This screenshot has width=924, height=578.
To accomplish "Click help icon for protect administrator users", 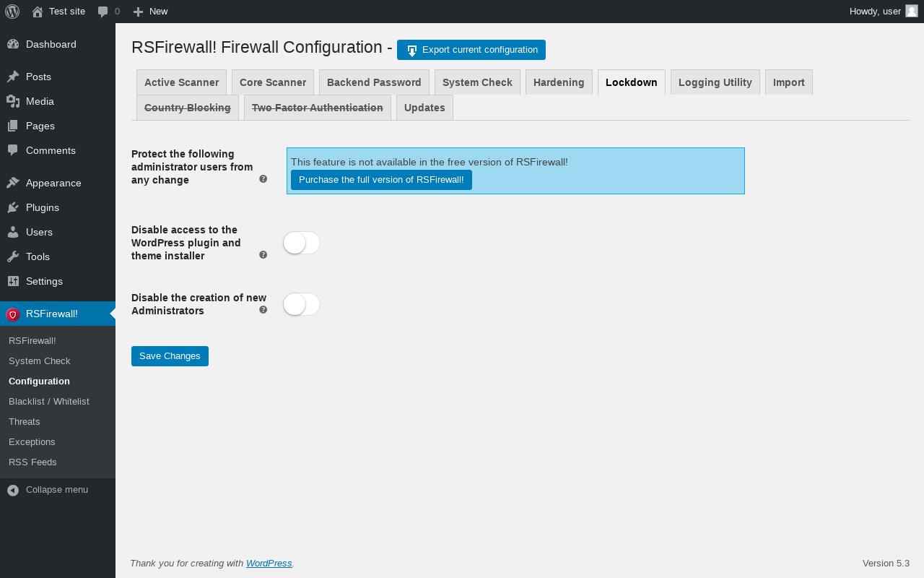I will coord(263,179).
